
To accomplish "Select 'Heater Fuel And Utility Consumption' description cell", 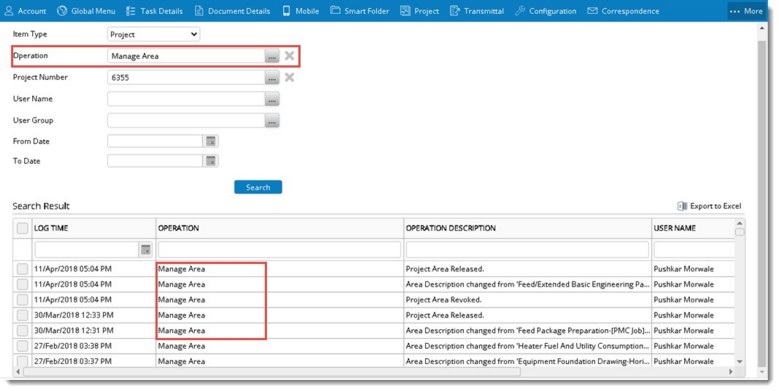I will tap(528, 346).
